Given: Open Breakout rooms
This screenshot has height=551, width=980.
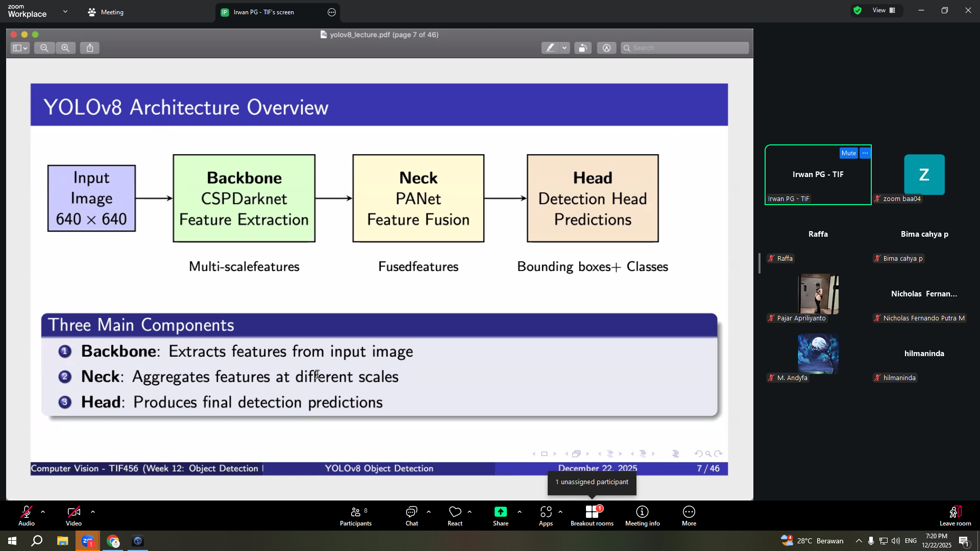Looking at the screenshot, I should pos(592,516).
